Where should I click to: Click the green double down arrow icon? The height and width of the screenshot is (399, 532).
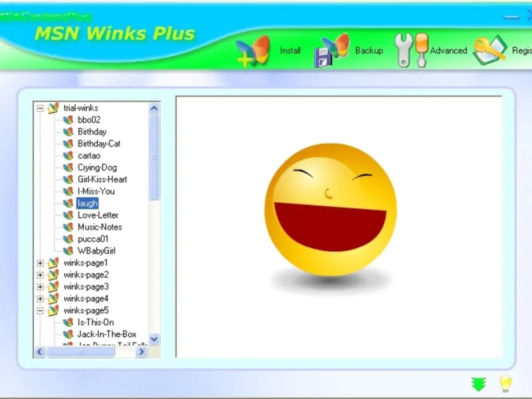[479, 384]
